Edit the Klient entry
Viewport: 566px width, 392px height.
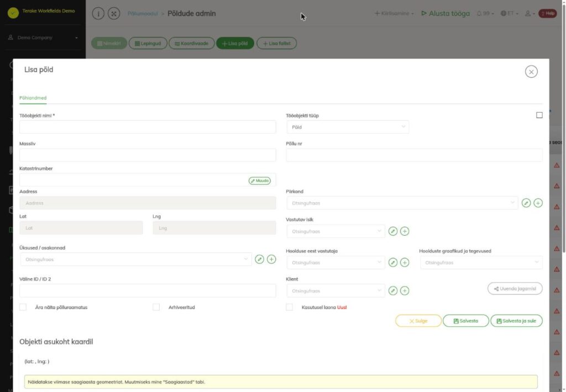click(393, 290)
